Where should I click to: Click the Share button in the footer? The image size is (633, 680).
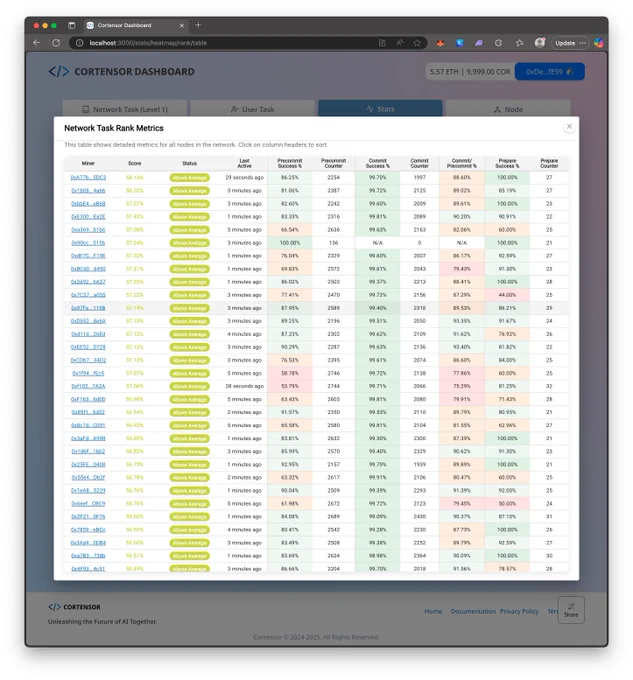(571, 610)
